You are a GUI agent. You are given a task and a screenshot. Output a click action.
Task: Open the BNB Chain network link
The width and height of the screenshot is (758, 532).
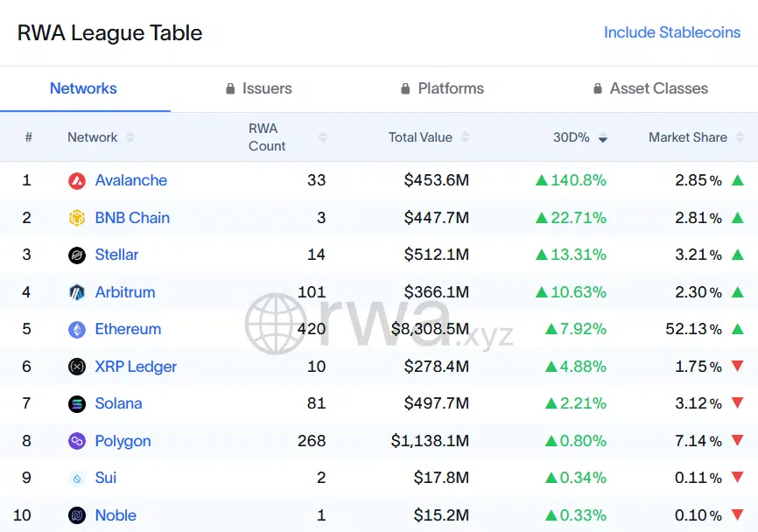(x=132, y=218)
